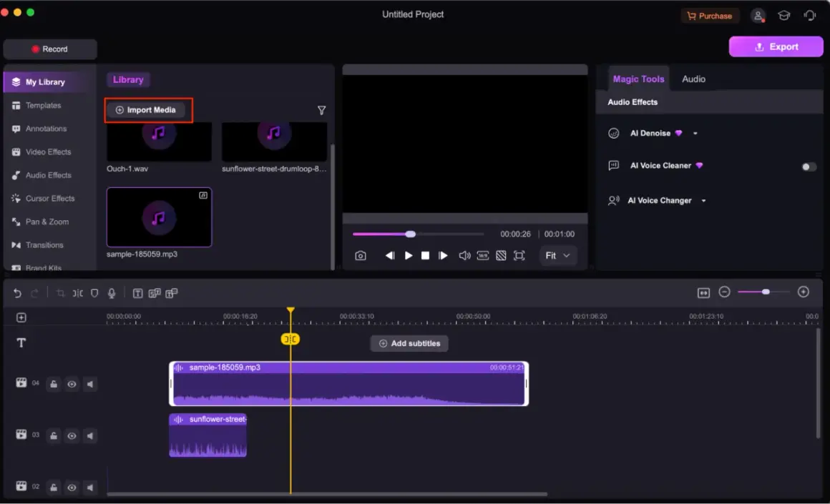Click Import Media button
Viewport: 830px width, 504px height.
[145, 110]
